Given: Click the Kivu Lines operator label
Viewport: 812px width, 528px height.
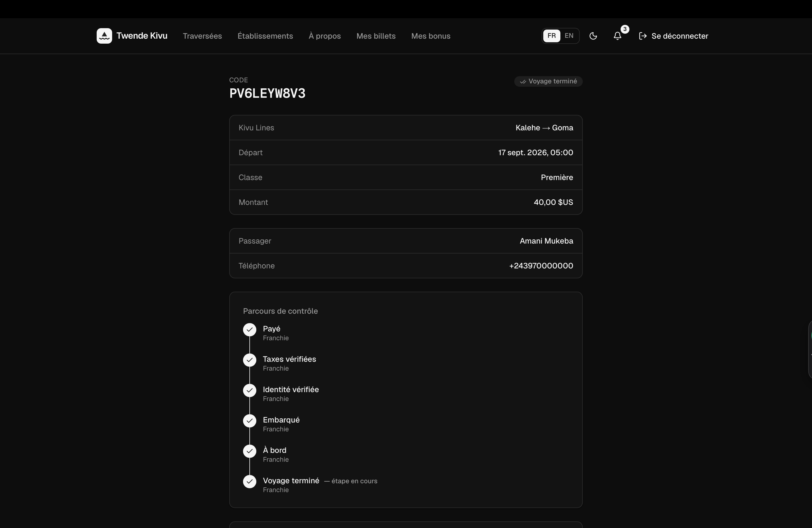Looking at the screenshot, I should point(256,128).
